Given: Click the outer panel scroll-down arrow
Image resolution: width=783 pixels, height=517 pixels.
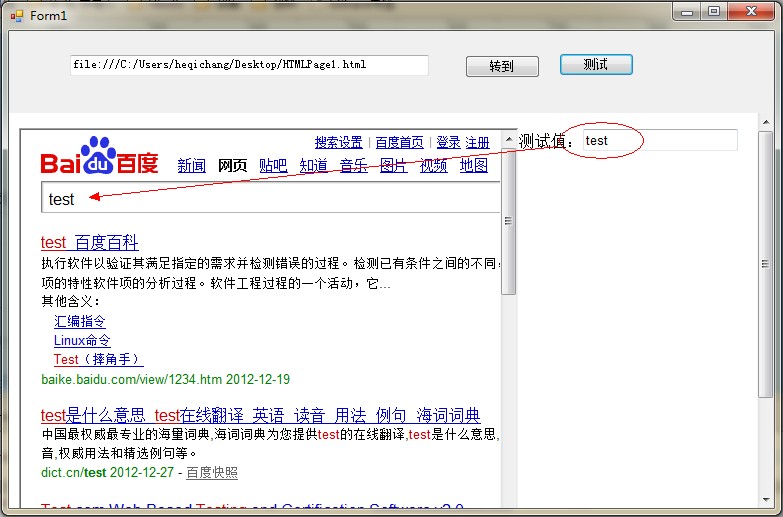Looking at the screenshot, I should [766, 500].
